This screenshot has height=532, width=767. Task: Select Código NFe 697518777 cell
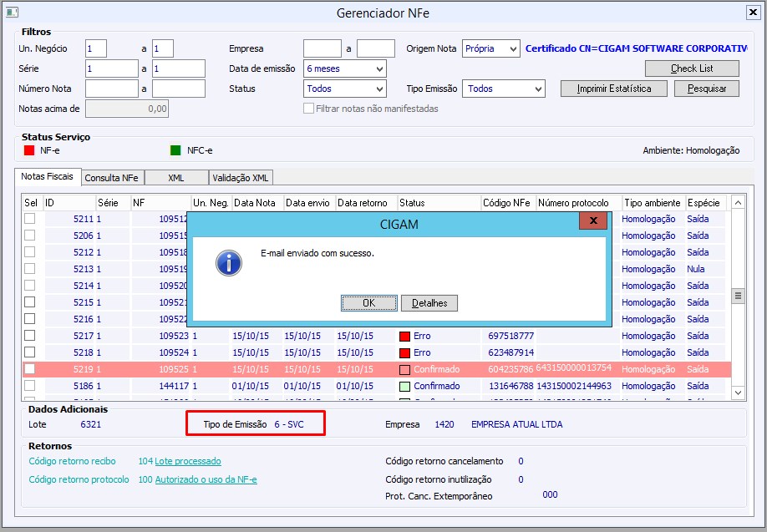point(510,336)
